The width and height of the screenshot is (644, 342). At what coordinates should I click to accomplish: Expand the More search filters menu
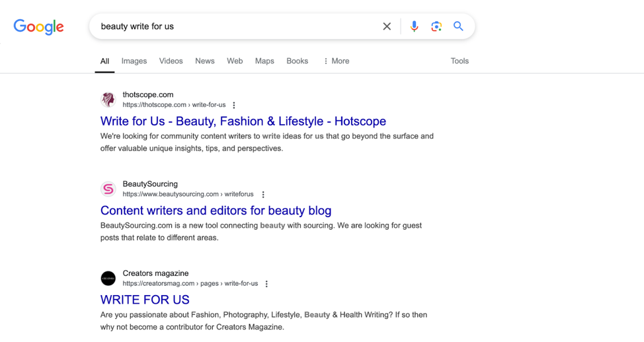click(x=337, y=61)
